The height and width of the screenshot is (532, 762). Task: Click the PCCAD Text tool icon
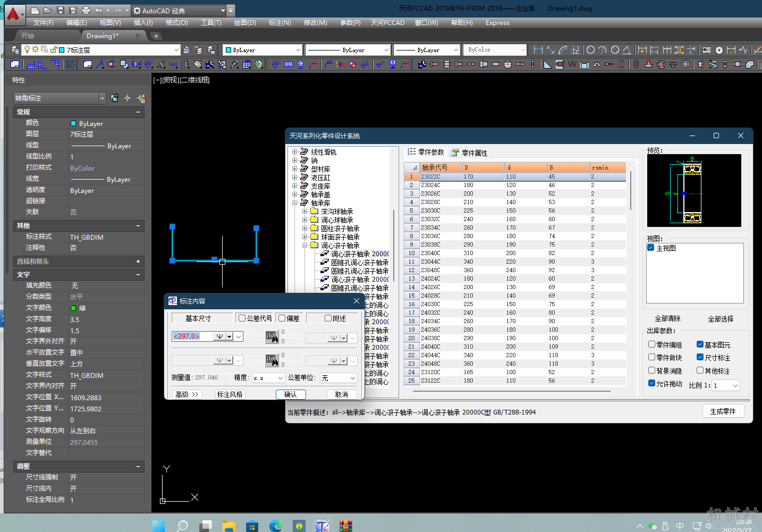[173, 64]
